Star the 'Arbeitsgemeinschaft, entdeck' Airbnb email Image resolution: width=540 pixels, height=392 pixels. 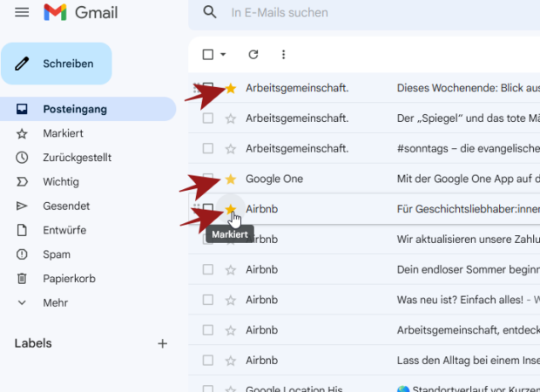[x=231, y=330]
